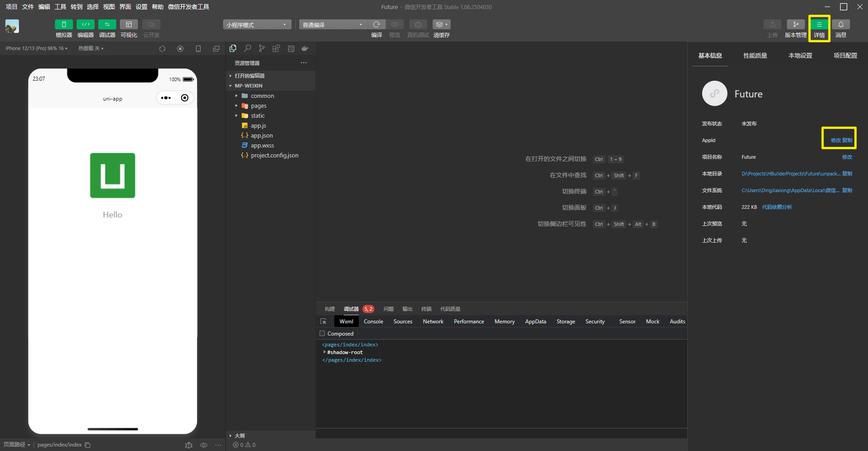Toggle the Composed checkbox
The width and height of the screenshot is (868, 451).
[x=322, y=334]
